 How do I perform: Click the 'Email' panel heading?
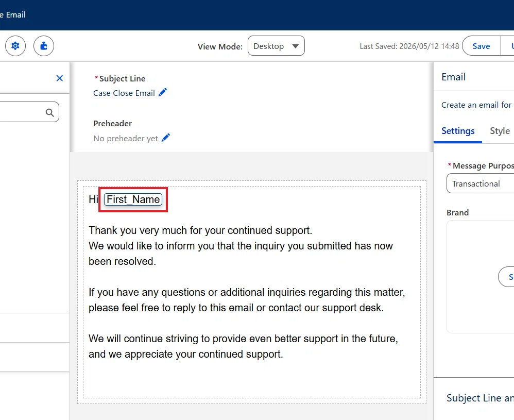pos(453,77)
